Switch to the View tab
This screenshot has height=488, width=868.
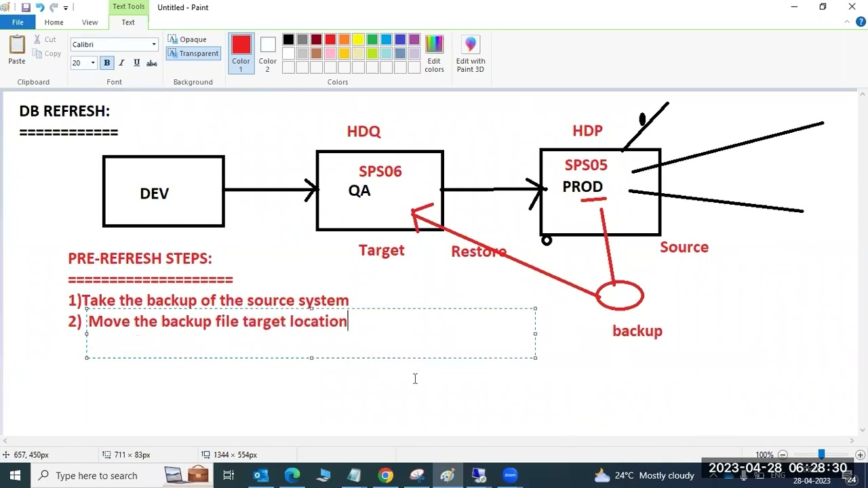[x=90, y=22]
